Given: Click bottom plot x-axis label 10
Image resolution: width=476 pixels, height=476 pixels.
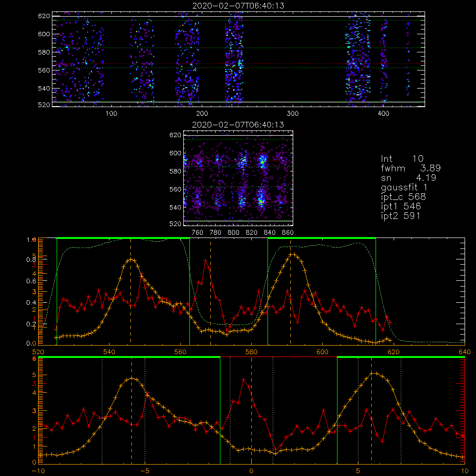Looking at the screenshot, I should tap(465, 471).
